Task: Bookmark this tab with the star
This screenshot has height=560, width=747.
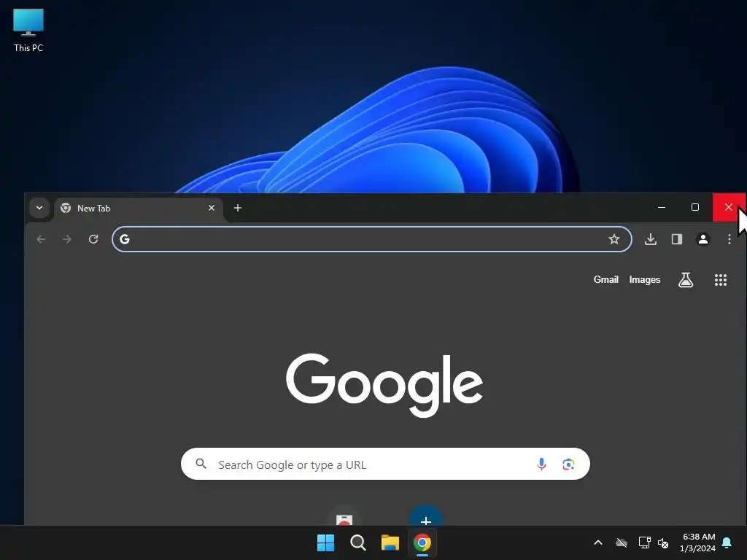Action: pyautogui.click(x=614, y=239)
